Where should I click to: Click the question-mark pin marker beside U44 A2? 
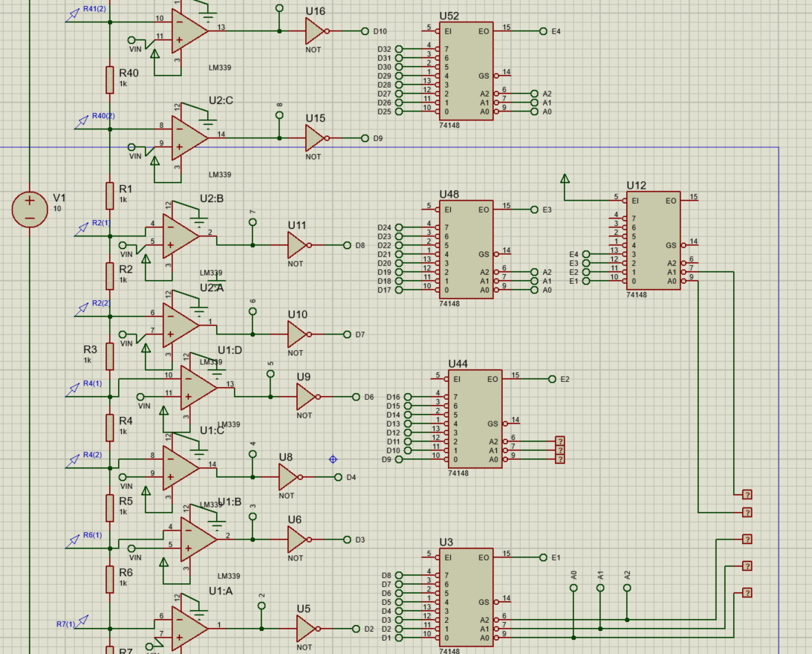point(559,440)
